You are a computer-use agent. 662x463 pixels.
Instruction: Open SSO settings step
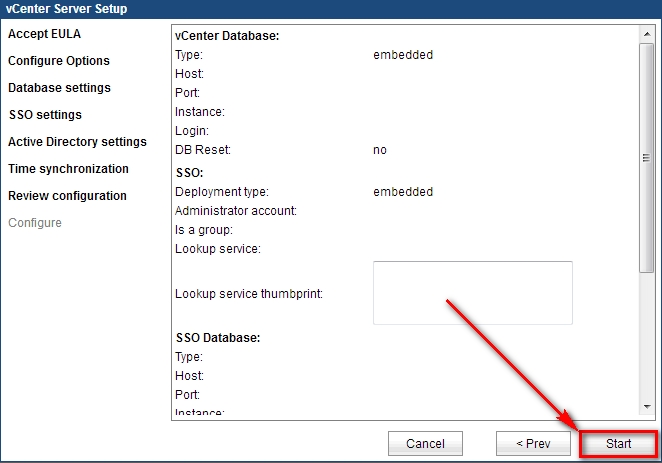pyautogui.click(x=45, y=115)
